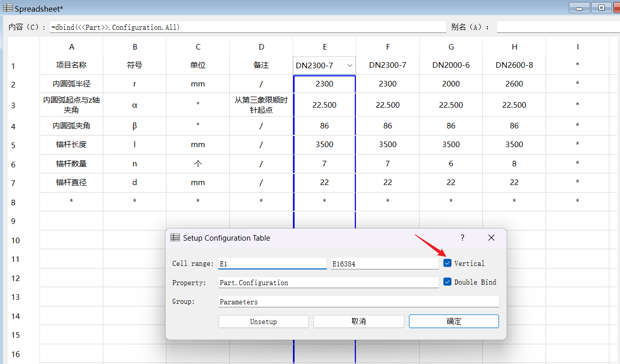Click the help question mark in dialog
Viewport: 620px width, 364px height.
pyautogui.click(x=462, y=238)
